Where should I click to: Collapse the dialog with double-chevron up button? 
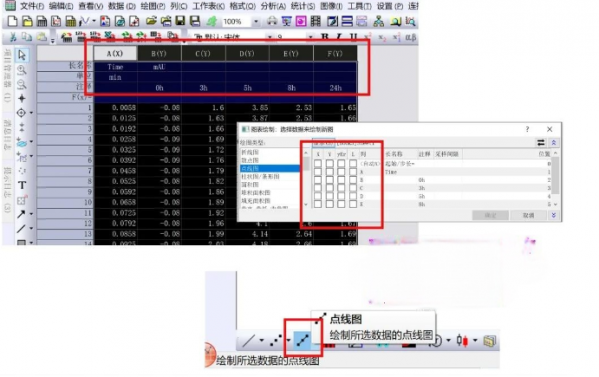click(554, 143)
